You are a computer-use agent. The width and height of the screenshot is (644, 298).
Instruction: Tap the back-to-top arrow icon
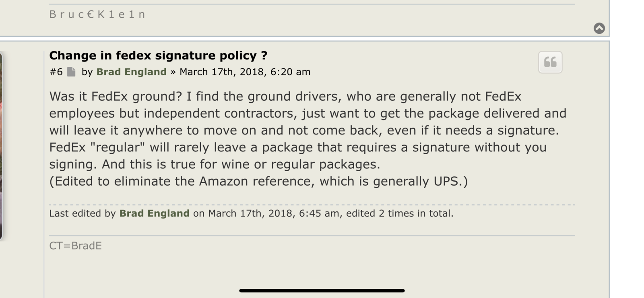tap(599, 28)
